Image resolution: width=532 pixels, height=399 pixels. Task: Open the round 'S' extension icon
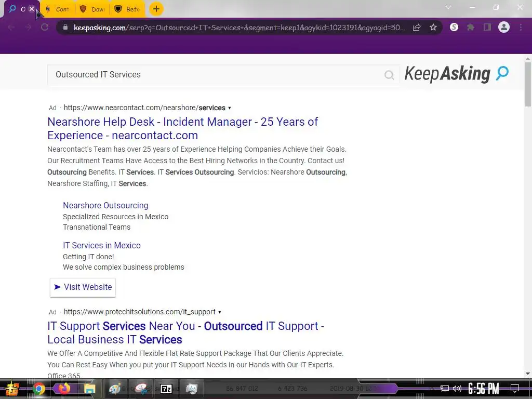454,28
